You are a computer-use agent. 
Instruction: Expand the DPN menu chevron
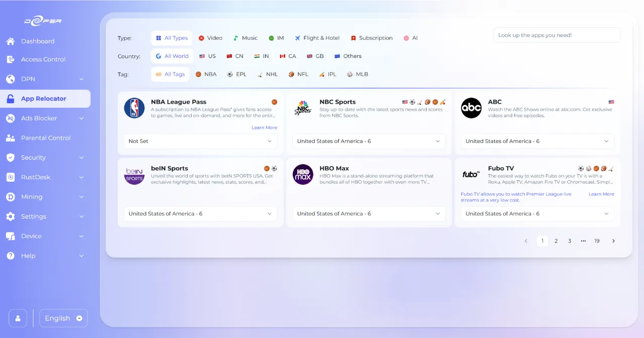(x=82, y=79)
